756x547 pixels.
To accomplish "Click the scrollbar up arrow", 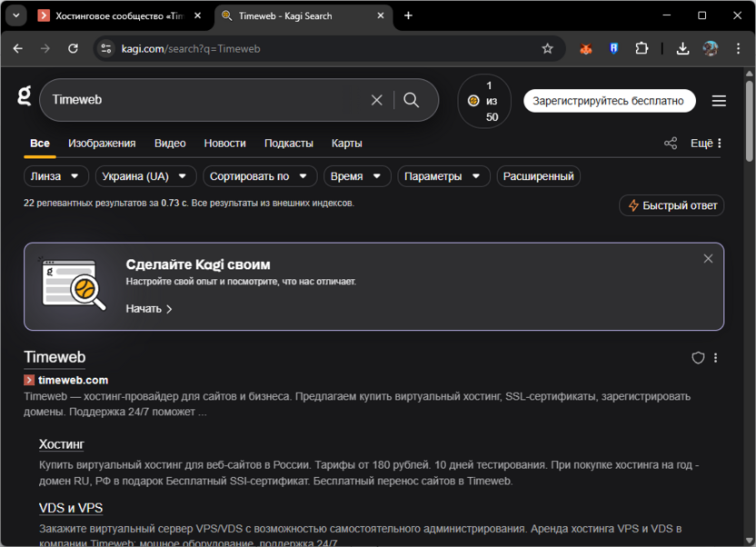I will tap(750, 74).
